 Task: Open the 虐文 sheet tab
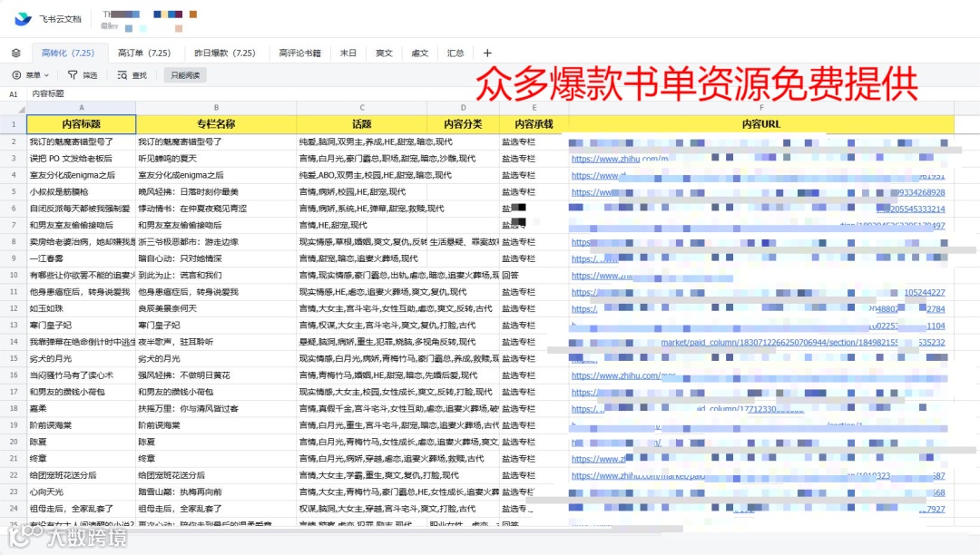coord(419,54)
